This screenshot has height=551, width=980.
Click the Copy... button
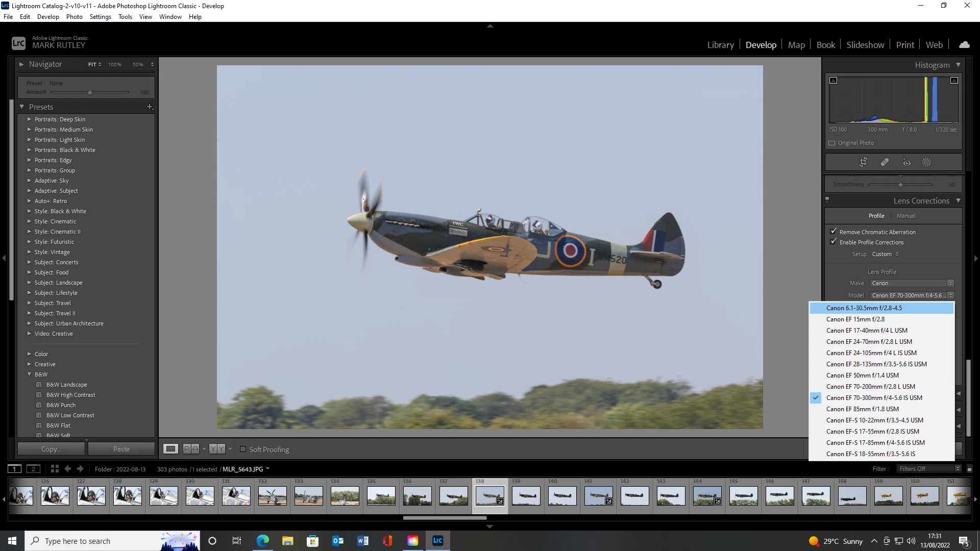pos(51,449)
